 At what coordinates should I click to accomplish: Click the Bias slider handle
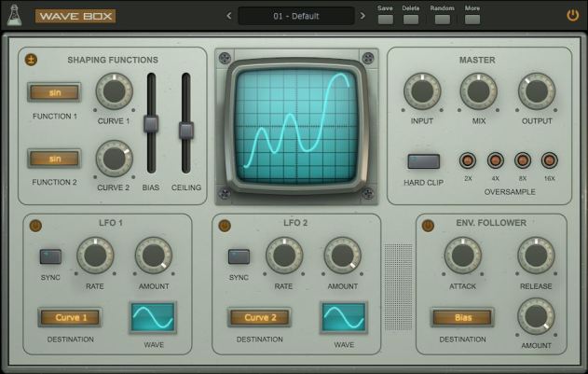pos(151,123)
